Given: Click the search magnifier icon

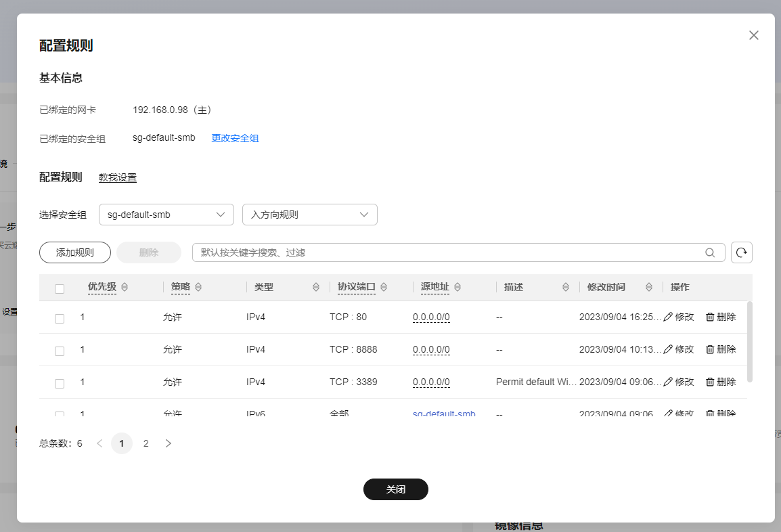Looking at the screenshot, I should click(x=710, y=252).
